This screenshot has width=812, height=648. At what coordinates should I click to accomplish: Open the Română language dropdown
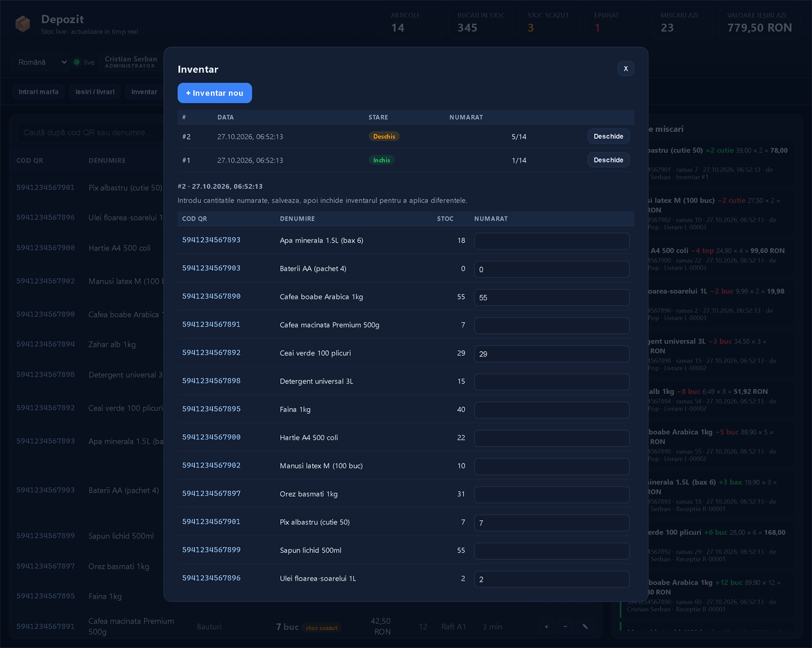pos(42,62)
